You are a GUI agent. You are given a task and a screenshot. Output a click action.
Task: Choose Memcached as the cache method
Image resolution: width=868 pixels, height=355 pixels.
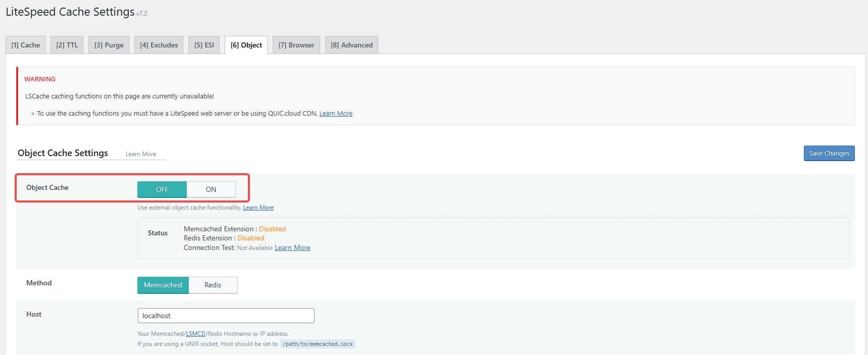163,285
